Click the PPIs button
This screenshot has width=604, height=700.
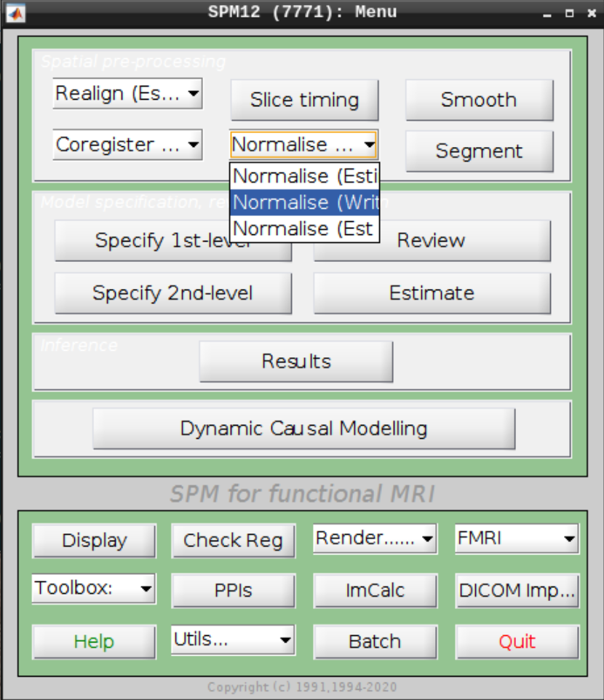coord(234,591)
